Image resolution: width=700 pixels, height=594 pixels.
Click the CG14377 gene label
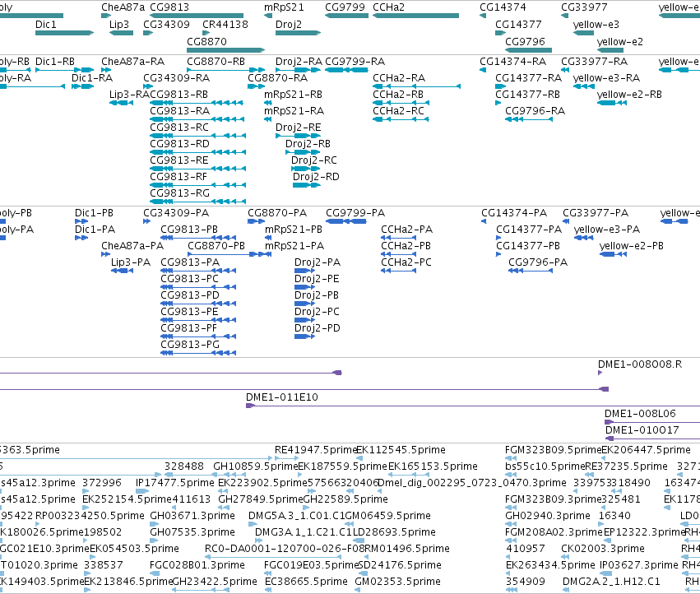[518, 25]
